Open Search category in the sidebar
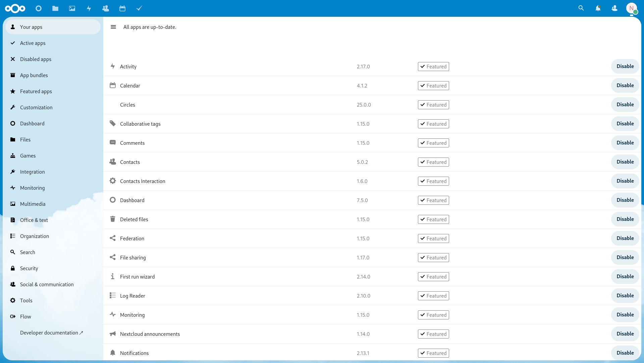644x363 pixels. (x=53, y=252)
